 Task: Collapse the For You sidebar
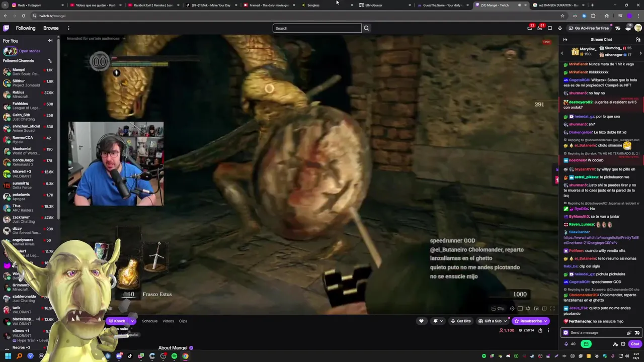(50, 41)
